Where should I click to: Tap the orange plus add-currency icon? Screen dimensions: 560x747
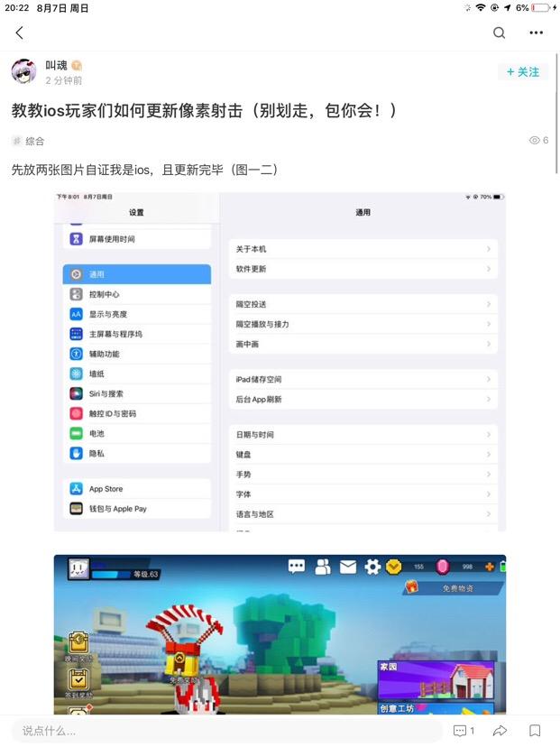(x=490, y=567)
